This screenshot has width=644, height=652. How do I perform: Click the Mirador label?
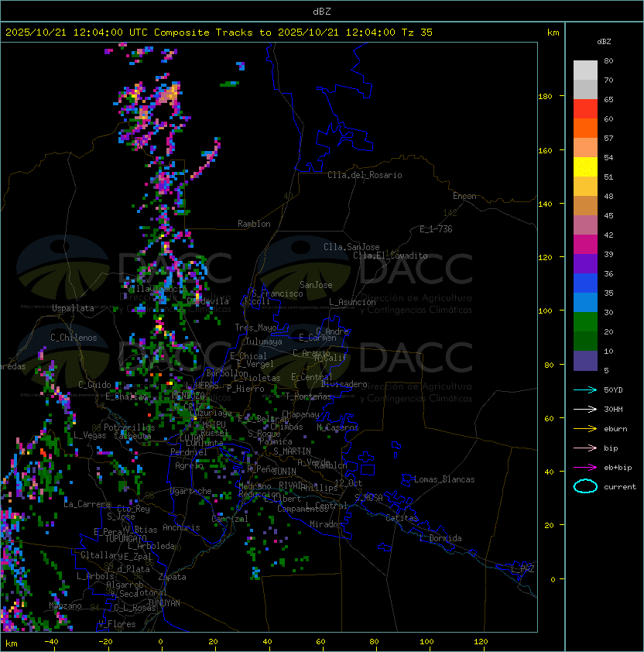point(327,524)
